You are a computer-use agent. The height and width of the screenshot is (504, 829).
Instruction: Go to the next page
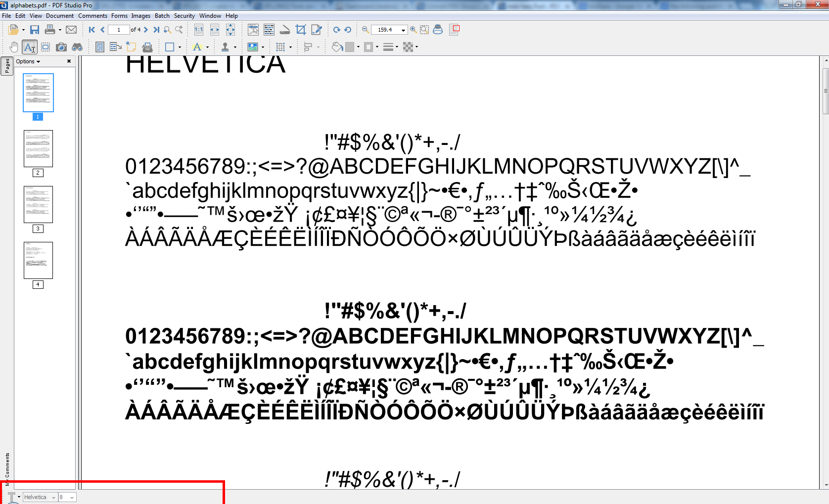[x=146, y=30]
